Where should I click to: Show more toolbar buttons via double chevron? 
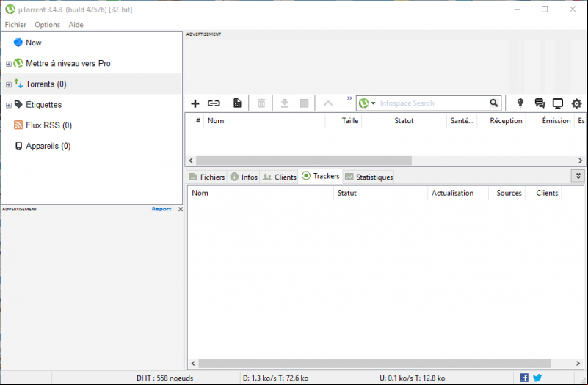point(349,98)
